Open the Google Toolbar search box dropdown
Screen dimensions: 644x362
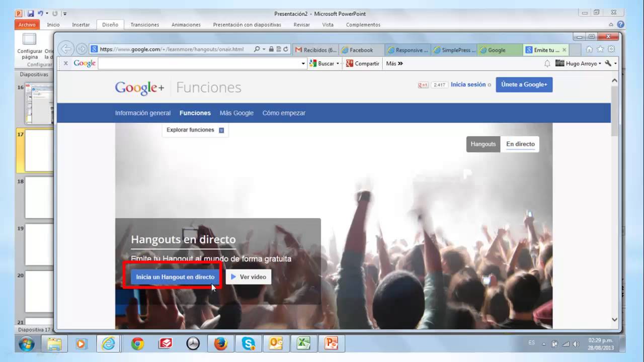(x=303, y=63)
